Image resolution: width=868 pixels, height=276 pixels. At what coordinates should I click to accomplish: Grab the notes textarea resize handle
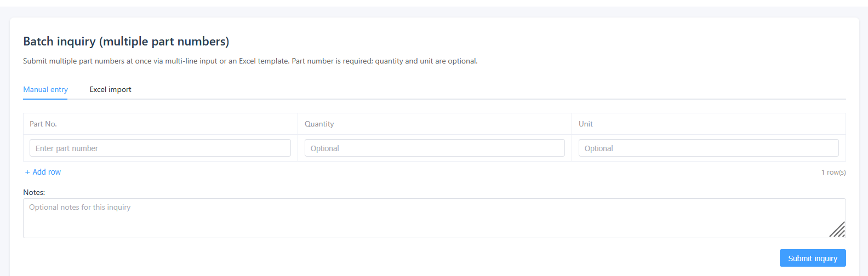pos(837,229)
